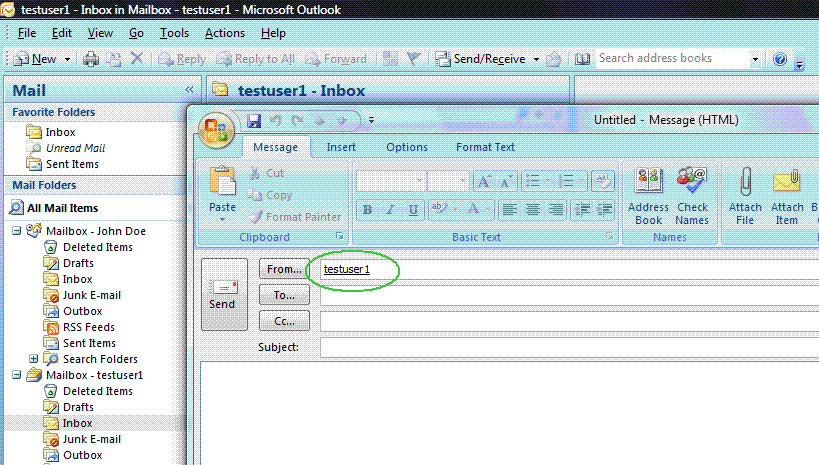Click the Send envelope button
Image resolution: width=819 pixels, height=465 pixels.
click(224, 294)
